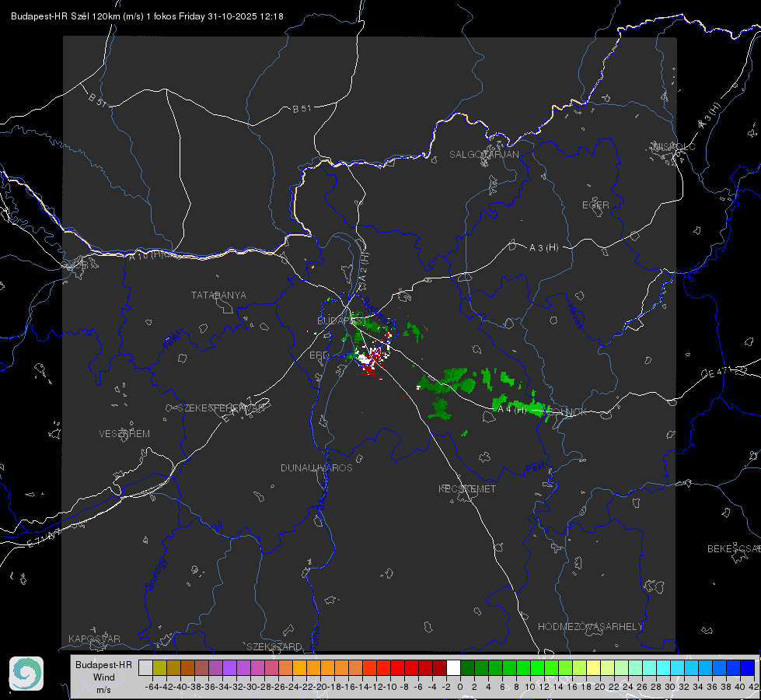The height and width of the screenshot is (700, 761).
Task: Select the KECSKEMÉT city label
Action: click(467, 488)
